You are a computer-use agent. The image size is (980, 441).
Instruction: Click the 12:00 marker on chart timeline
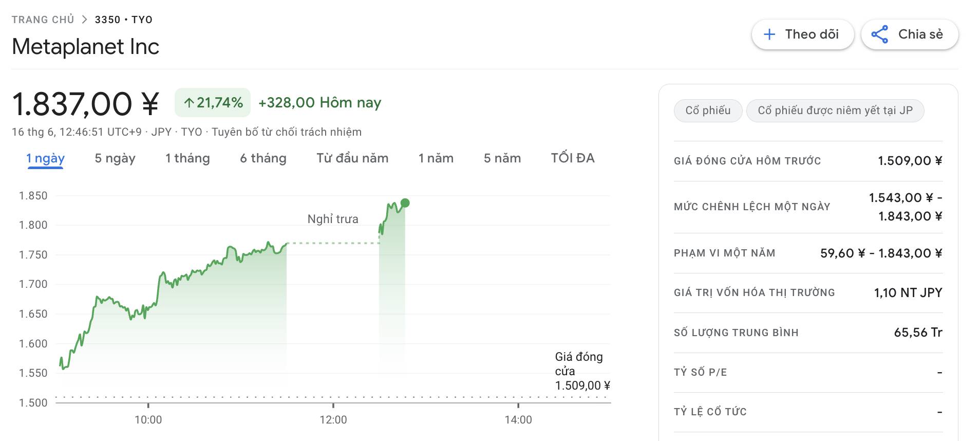(333, 419)
